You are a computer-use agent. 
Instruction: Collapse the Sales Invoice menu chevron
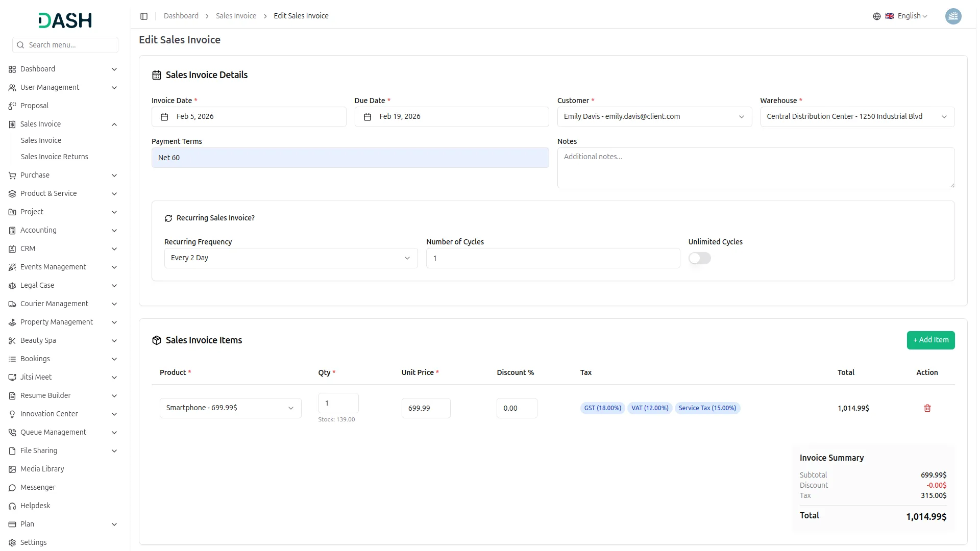pos(114,124)
